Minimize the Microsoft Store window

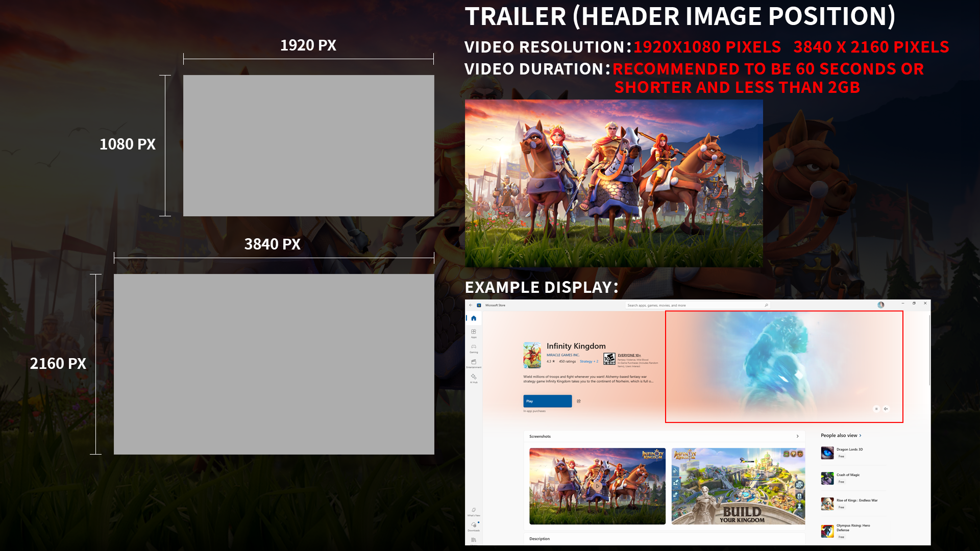pyautogui.click(x=902, y=303)
